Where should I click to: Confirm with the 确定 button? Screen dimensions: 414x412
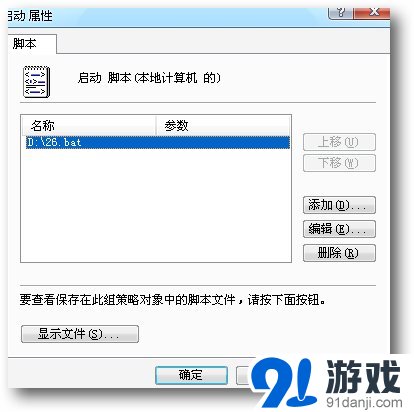tap(191, 375)
